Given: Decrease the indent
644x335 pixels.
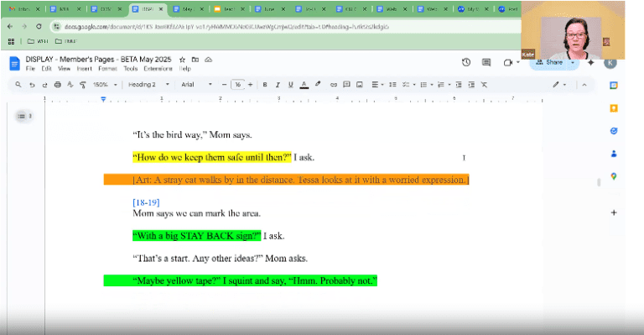Looking at the screenshot, I should tap(459, 85).
